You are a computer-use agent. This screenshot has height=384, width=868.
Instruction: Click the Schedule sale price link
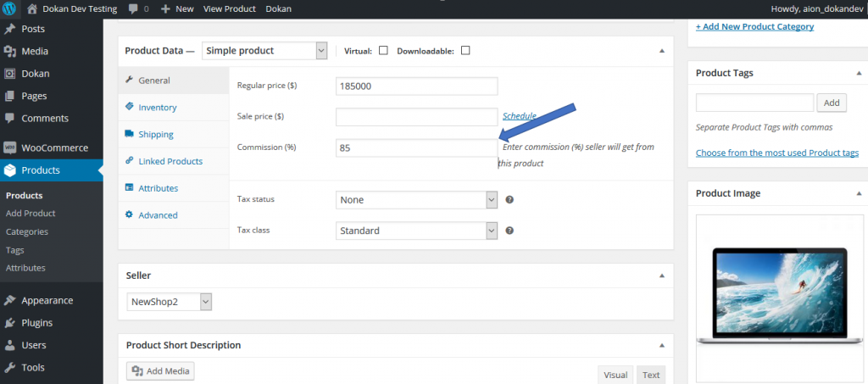click(520, 115)
